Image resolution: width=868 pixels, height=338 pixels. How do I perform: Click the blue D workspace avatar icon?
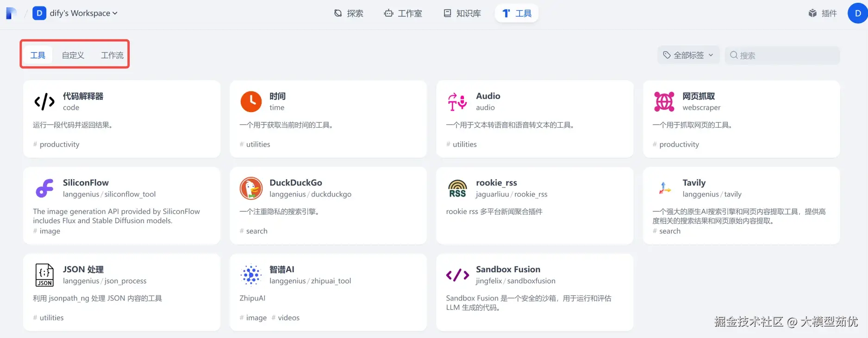[x=39, y=13]
